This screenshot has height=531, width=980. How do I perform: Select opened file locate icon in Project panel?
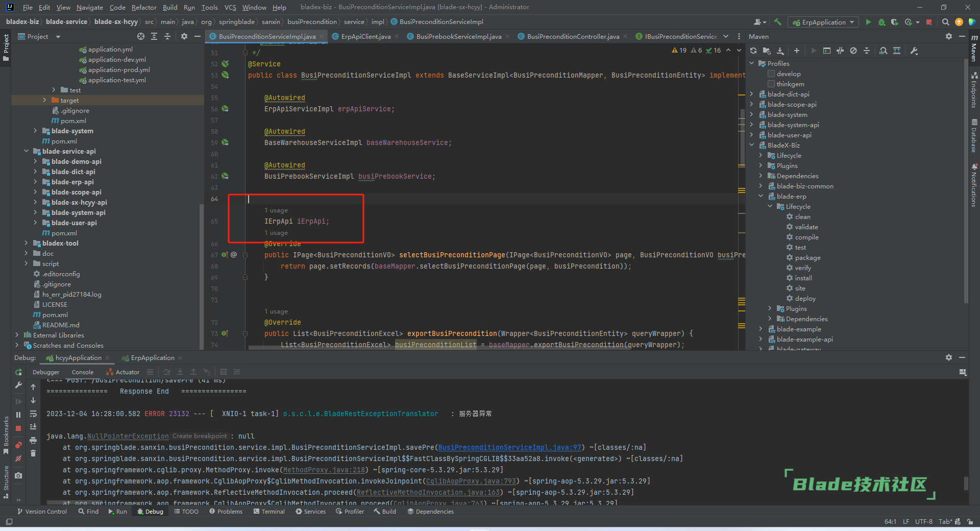click(x=141, y=36)
